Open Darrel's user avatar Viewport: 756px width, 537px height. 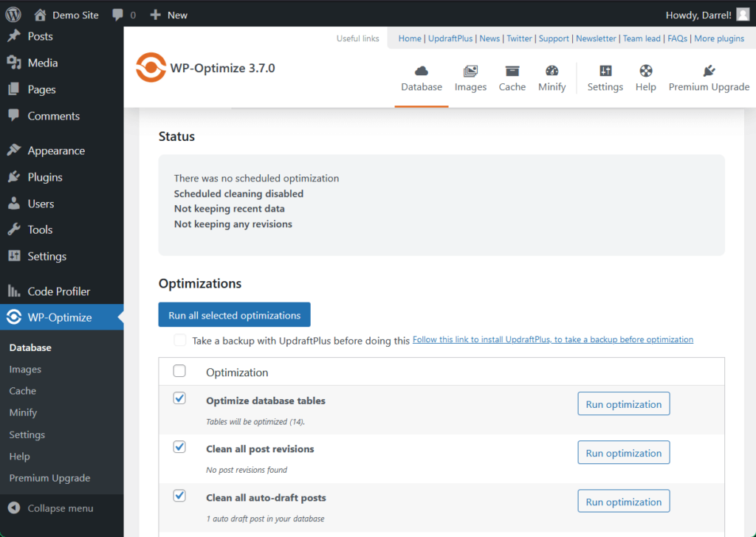coord(743,15)
